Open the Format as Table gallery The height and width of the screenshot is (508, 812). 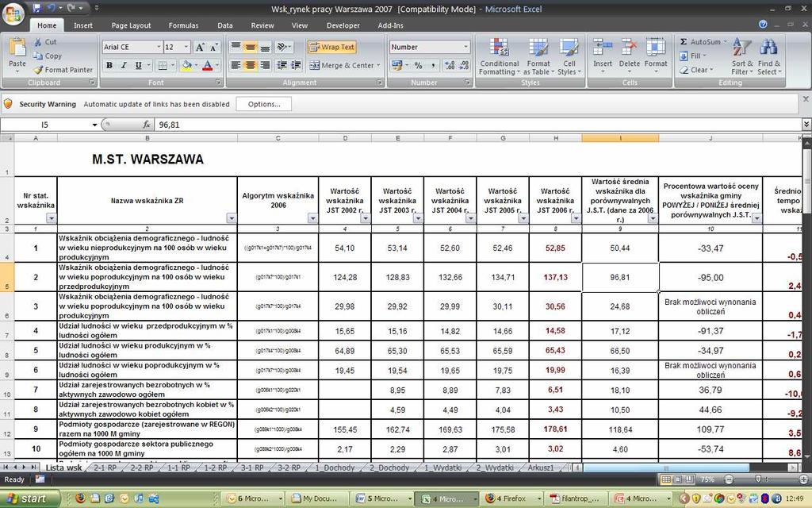click(x=538, y=56)
